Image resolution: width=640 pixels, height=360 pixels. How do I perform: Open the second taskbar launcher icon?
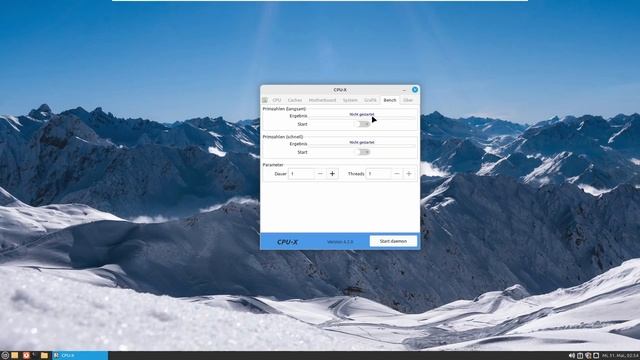(x=15, y=356)
